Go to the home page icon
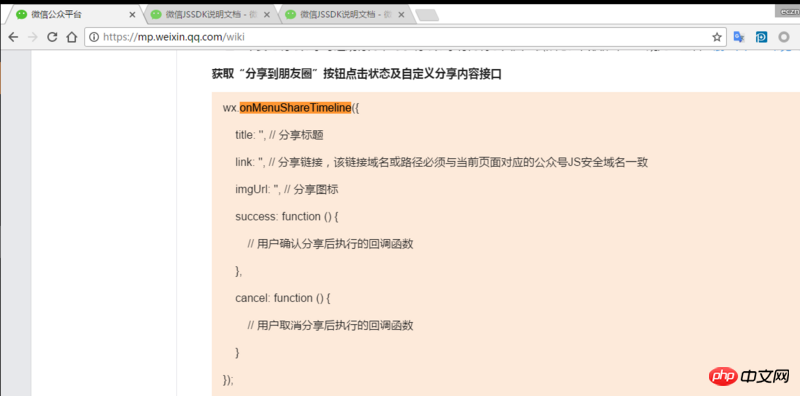Screen dimensions: 800x396 coord(72,37)
